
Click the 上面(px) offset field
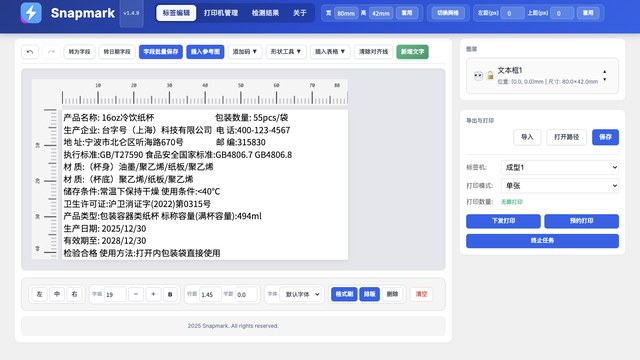click(x=562, y=13)
